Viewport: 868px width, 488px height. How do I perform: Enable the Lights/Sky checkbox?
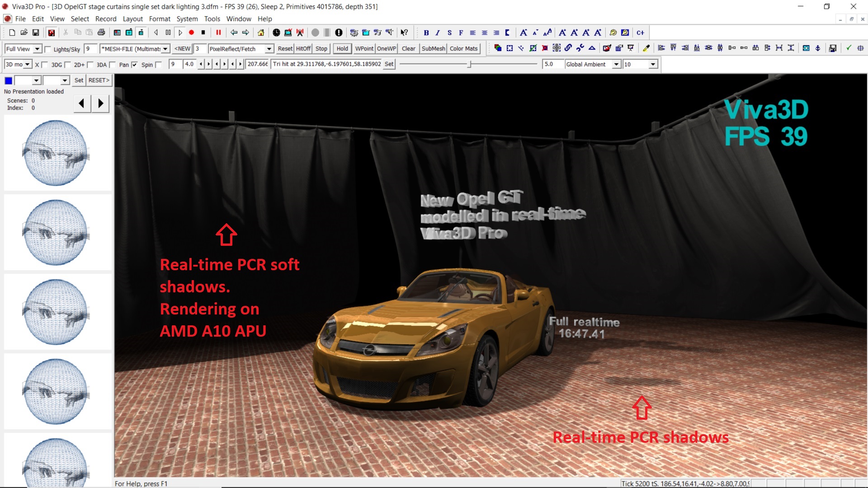(48, 49)
